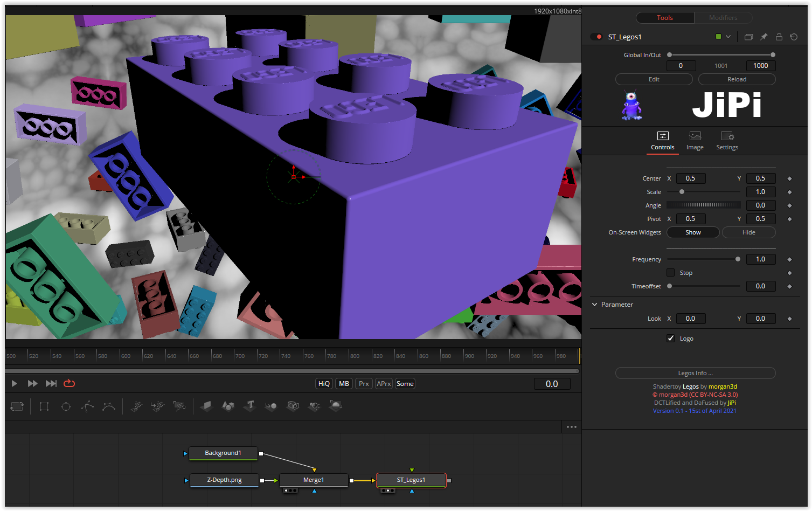Click the Legos Info button
Screen dimensions: 812x511
[x=696, y=373]
